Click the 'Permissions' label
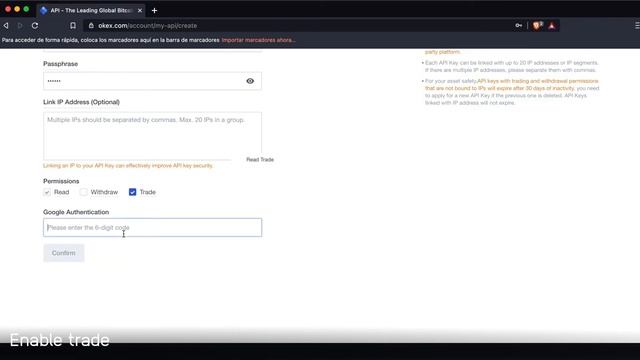Screen dimensions: 640x360 (61, 181)
